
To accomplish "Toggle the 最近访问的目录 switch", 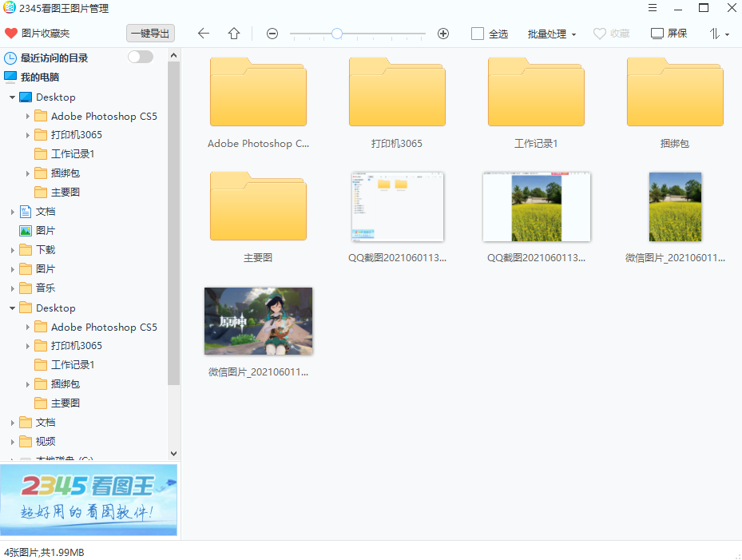I will pyautogui.click(x=140, y=57).
